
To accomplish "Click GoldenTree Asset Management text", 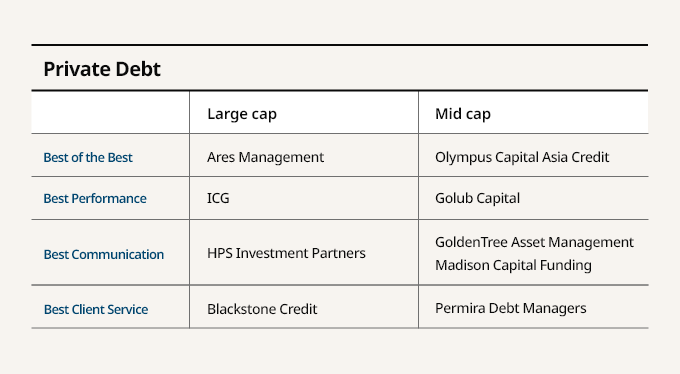I will click(534, 242).
